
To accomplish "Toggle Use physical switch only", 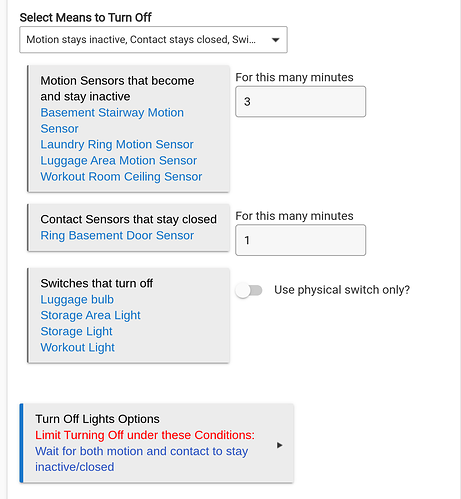I will click(x=249, y=290).
